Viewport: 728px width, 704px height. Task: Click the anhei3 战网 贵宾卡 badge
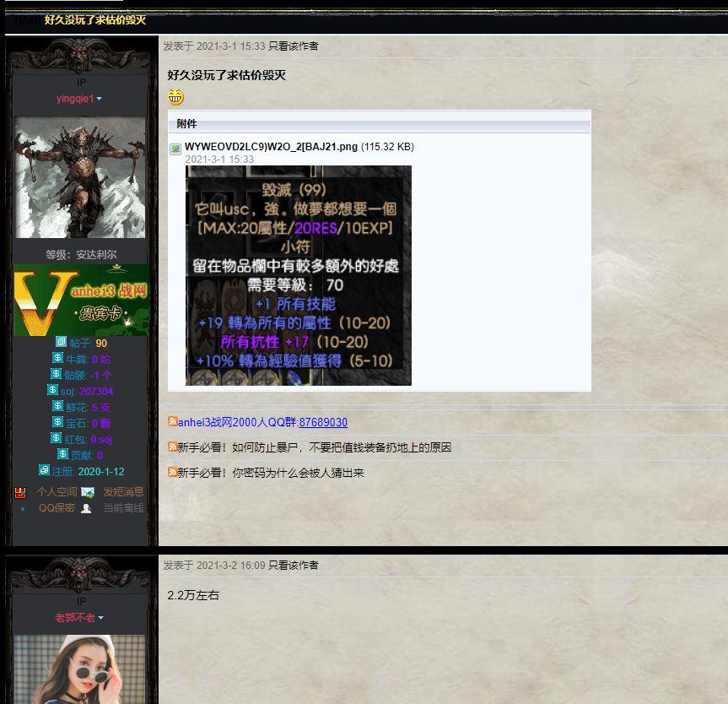coord(81,300)
